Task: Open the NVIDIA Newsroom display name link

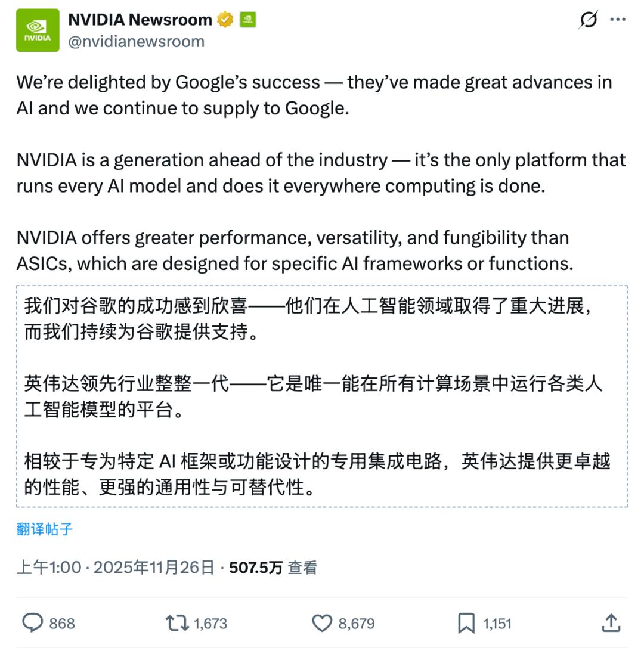Action: coord(140,20)
